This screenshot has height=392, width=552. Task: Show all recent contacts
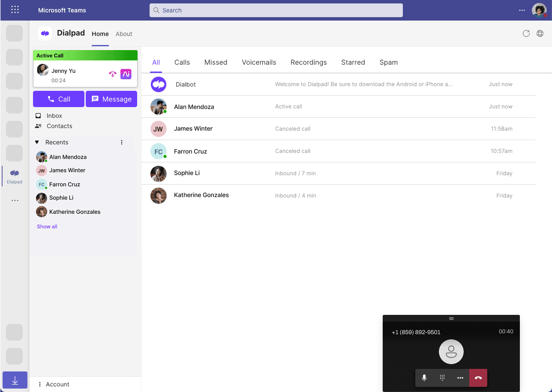click(x=47, y=226)
